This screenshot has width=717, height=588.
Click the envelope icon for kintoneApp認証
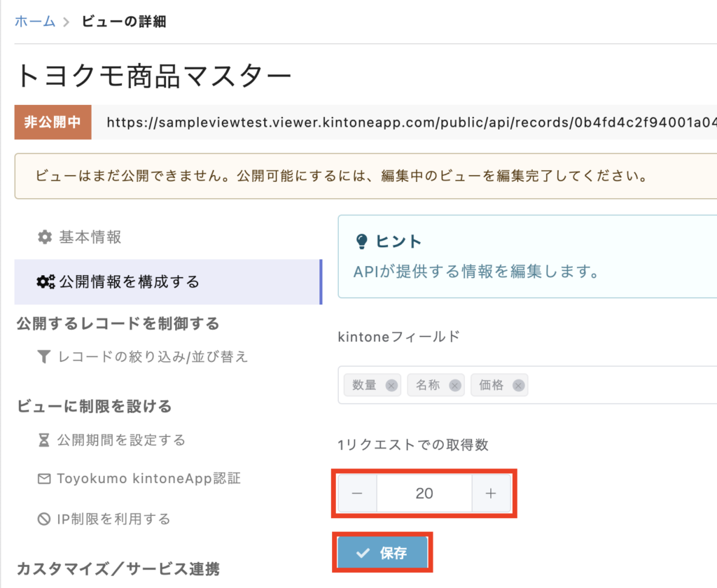click(44, 479)
